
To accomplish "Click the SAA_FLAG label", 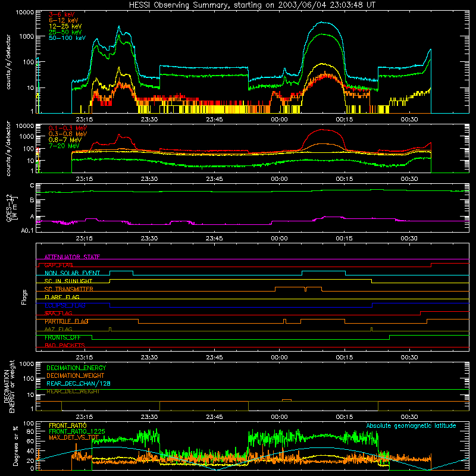I will [x=58, y=314].
